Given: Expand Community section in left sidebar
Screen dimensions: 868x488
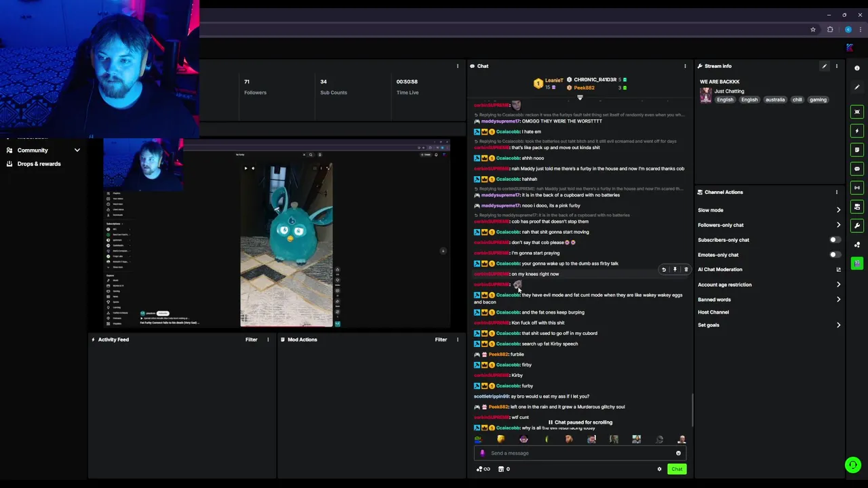Looking at the screenshot, I should 77,150.
